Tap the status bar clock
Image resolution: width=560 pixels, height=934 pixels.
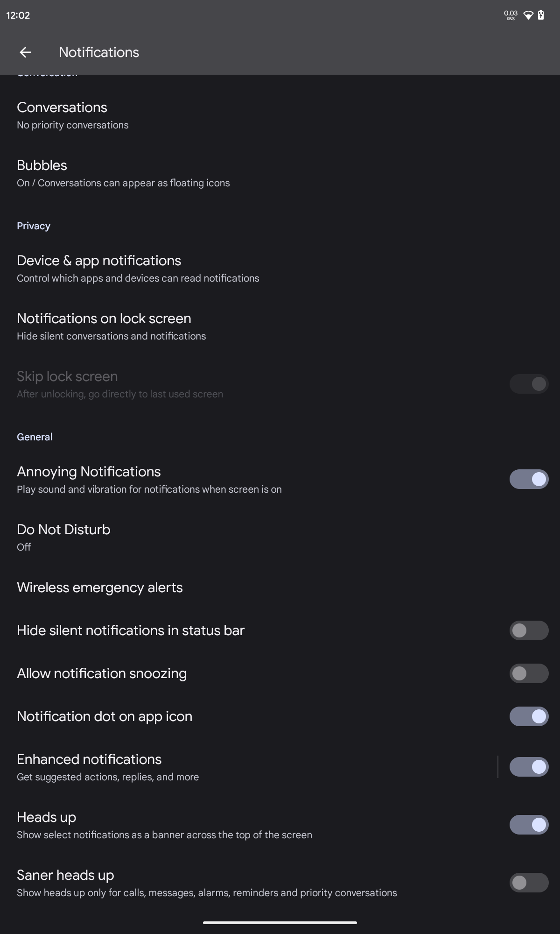tap(18, 15)
